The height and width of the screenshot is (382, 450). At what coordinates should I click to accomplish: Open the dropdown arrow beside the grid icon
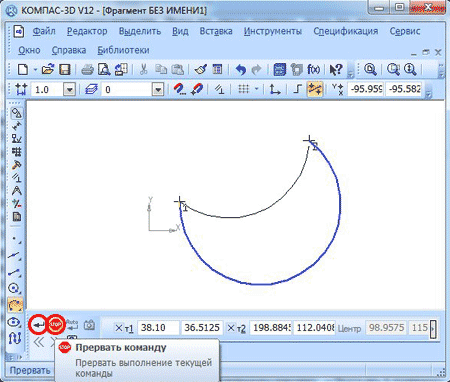coord(256,89)
